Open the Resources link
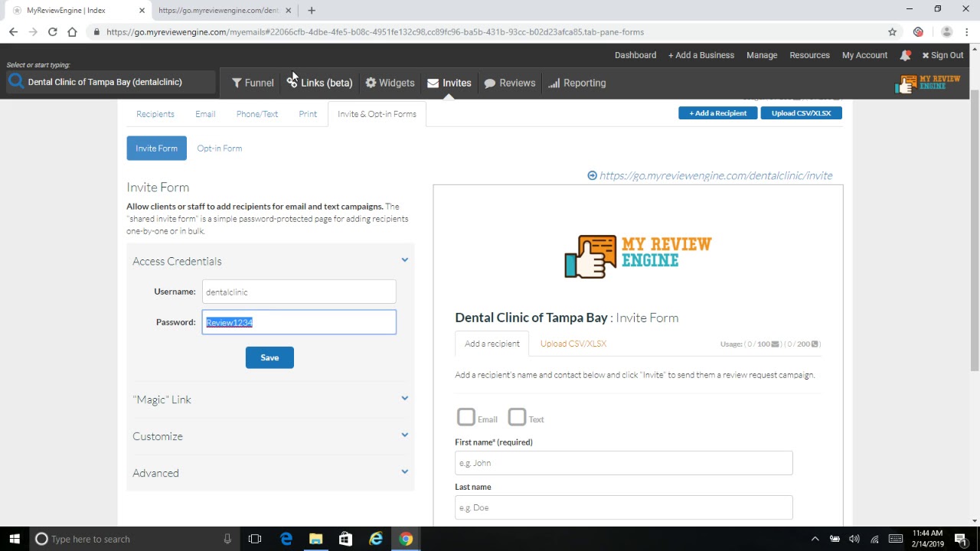980x551 pixels. pos(809,55)
